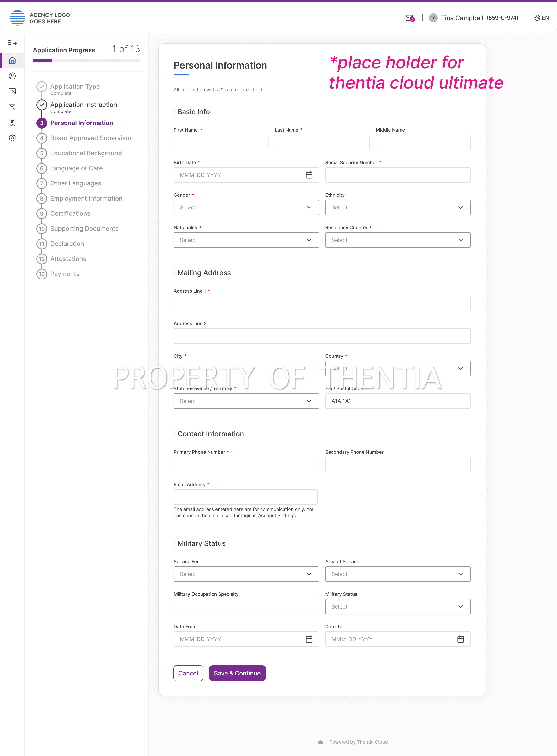Open the license card icon in sidebar

pos(13,91)
